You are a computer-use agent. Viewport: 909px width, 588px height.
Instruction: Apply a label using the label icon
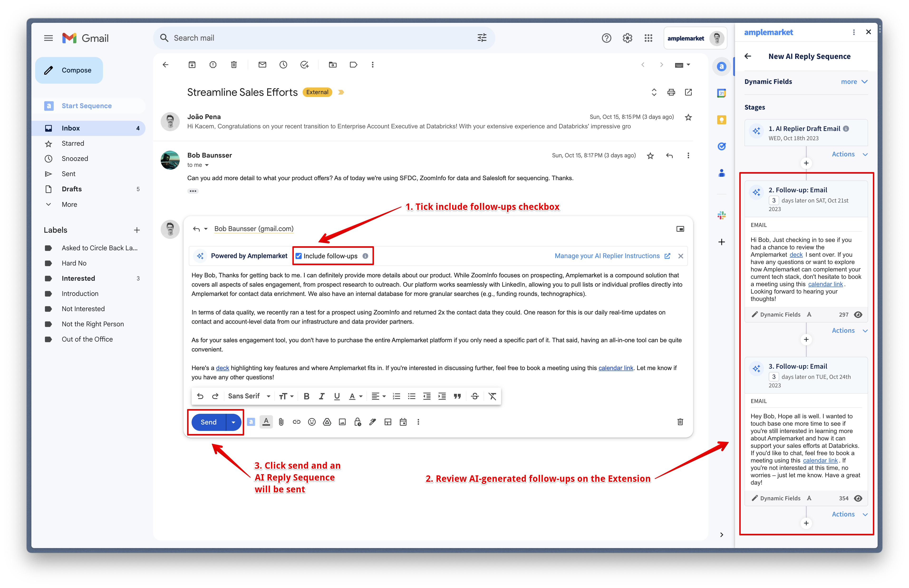pyautogui.click(x=353, y=65)
